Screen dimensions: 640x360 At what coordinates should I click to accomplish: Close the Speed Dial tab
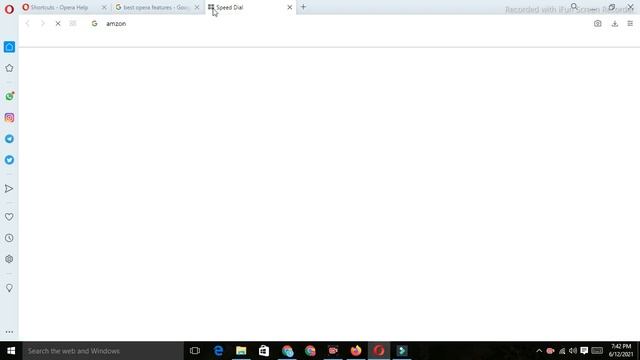(289, 7)
